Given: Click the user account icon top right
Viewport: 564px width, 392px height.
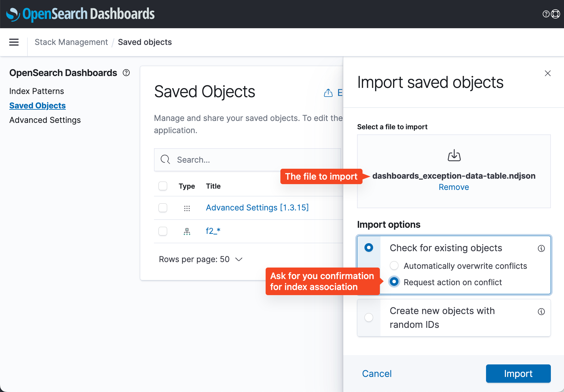Looking at the screenshot, I should (x=555, y=13).
